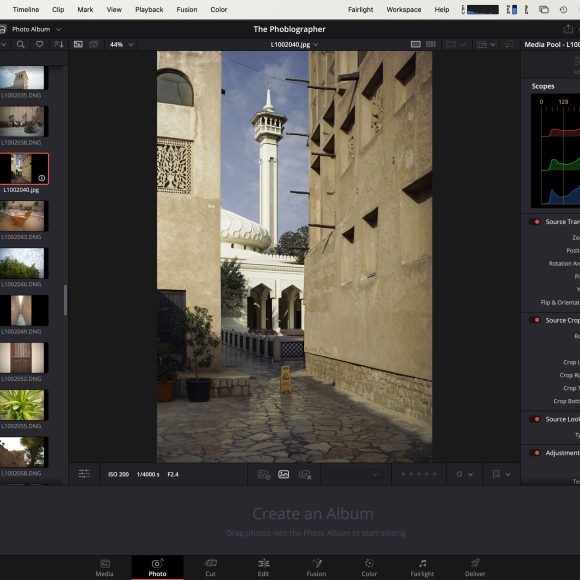Open the bookmark marker dropdown

501,474
